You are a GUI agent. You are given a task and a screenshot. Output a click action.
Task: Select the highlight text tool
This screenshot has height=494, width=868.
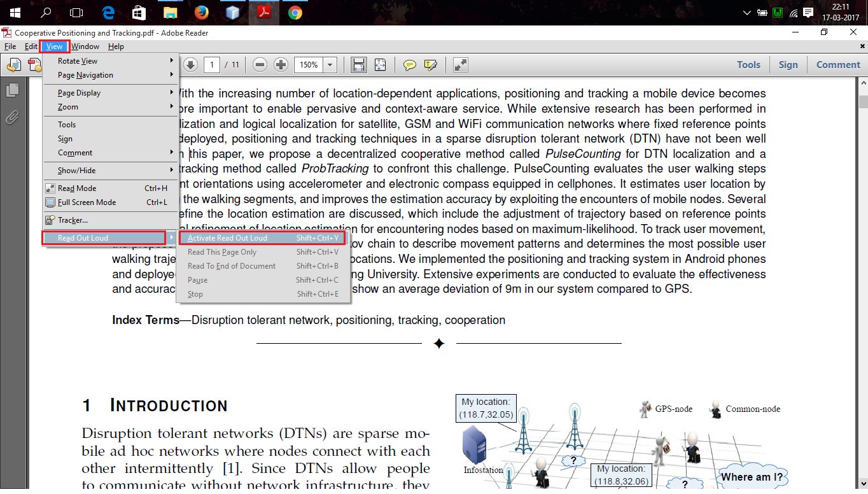pos(431,64)
